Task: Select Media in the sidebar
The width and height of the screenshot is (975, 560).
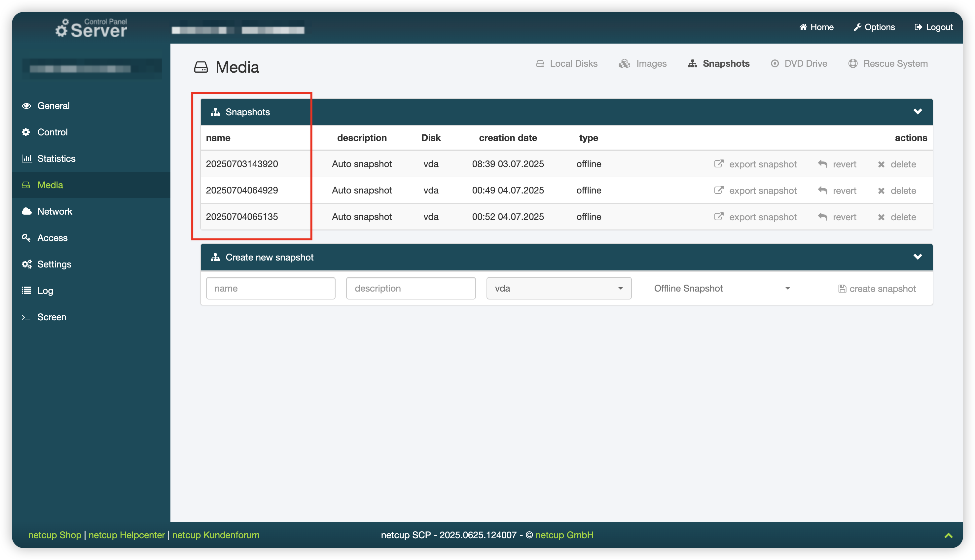Action: tap(50, 185)
